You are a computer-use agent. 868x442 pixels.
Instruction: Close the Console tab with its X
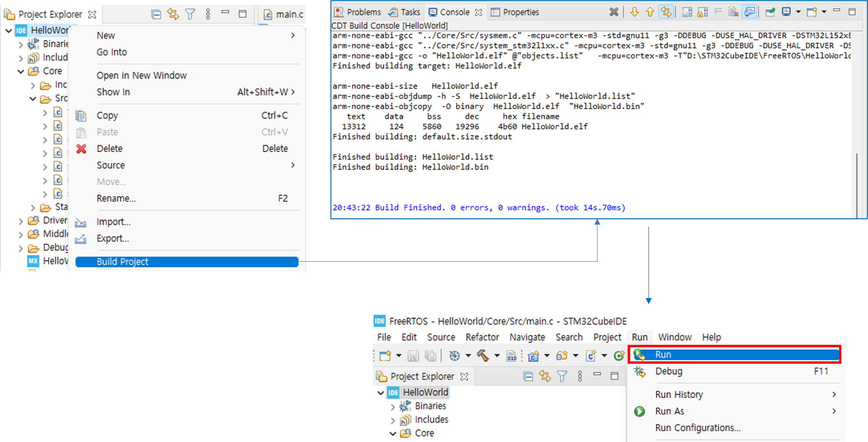[x=478, y=13]
